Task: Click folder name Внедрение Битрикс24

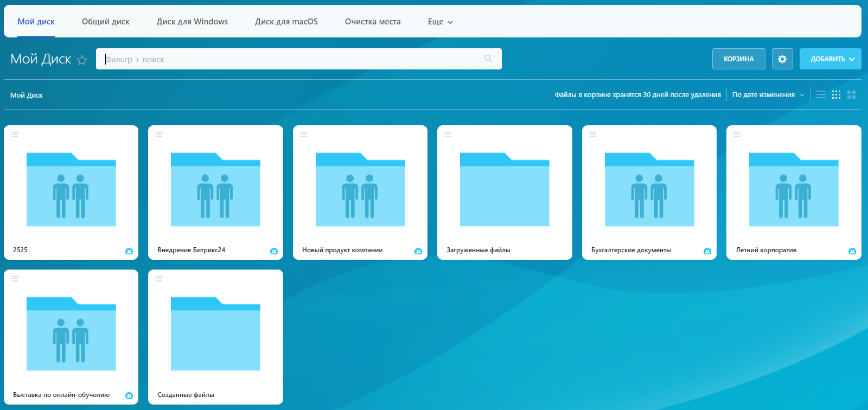Action: point(191,250)
